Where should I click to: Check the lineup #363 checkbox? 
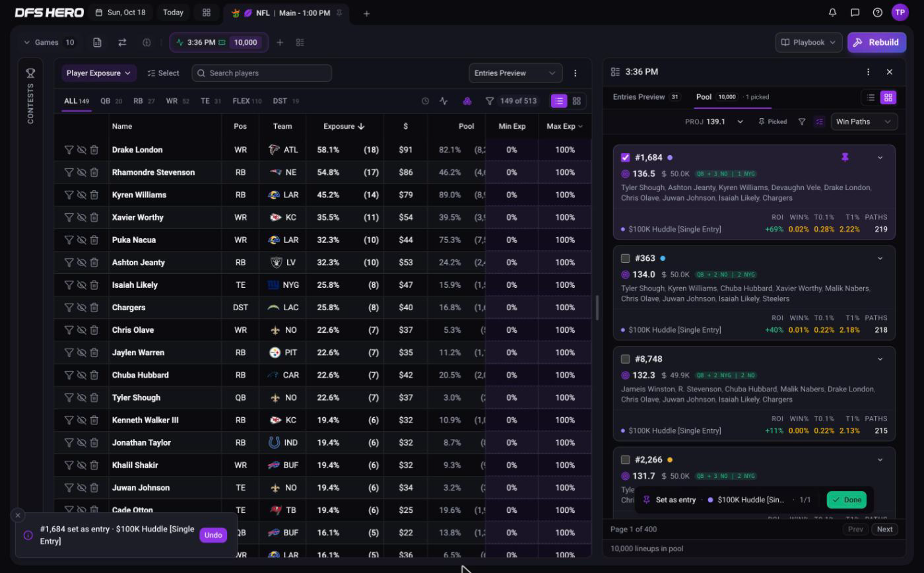(x=626, y=258)
